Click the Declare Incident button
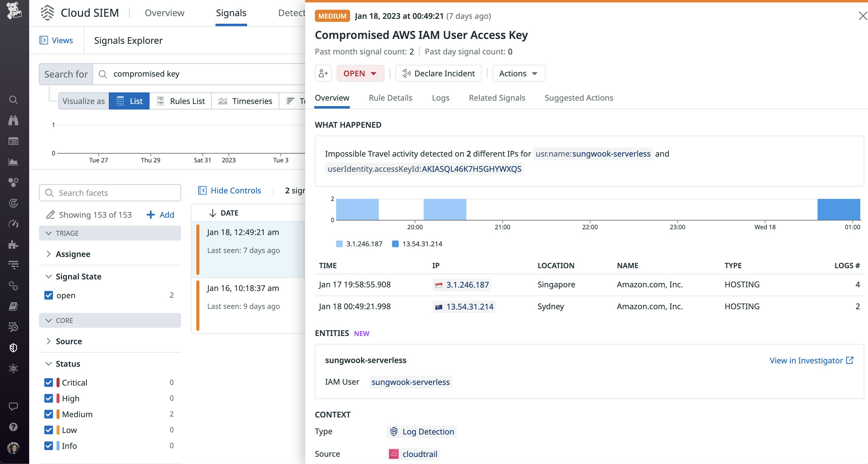Image resolution: width=868 pixels, height=464 pixels. pos(438,73)
